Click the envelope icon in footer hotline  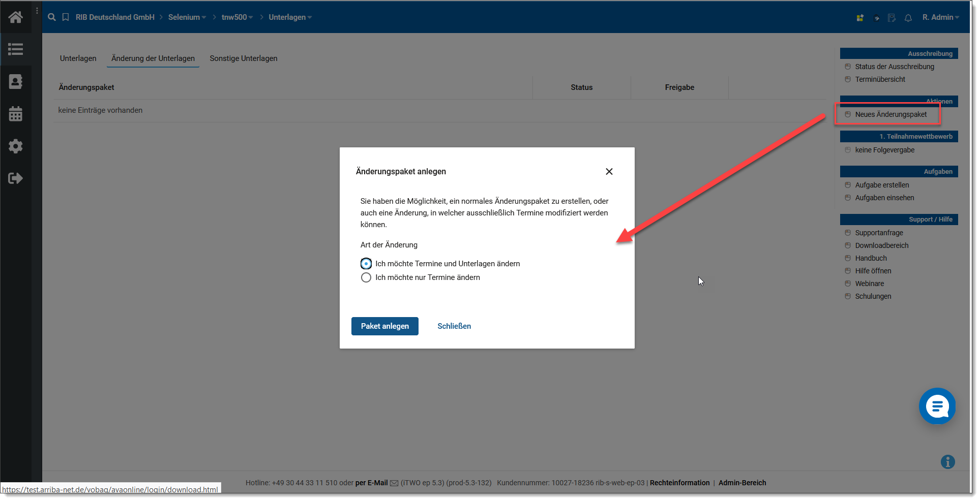click(x=394, y=483)
